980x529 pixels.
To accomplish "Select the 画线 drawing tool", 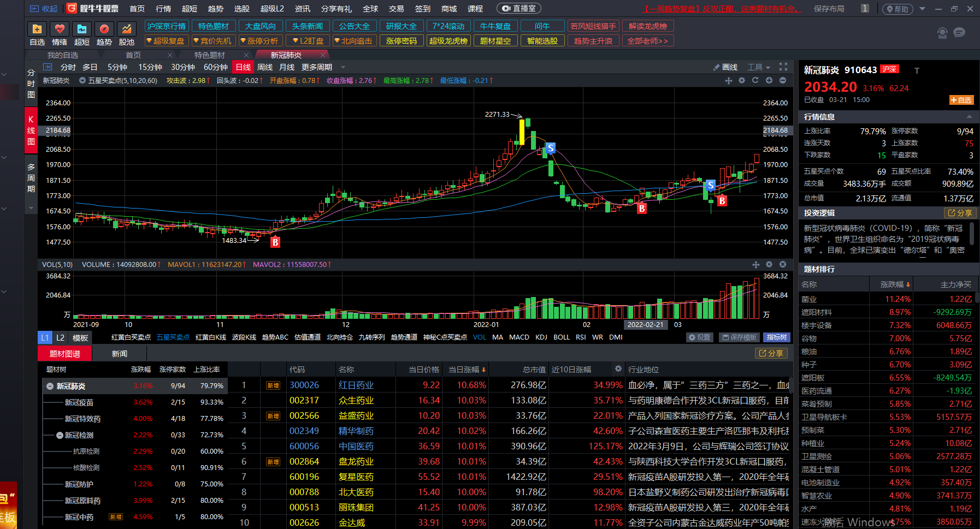I will click(725, 67).
